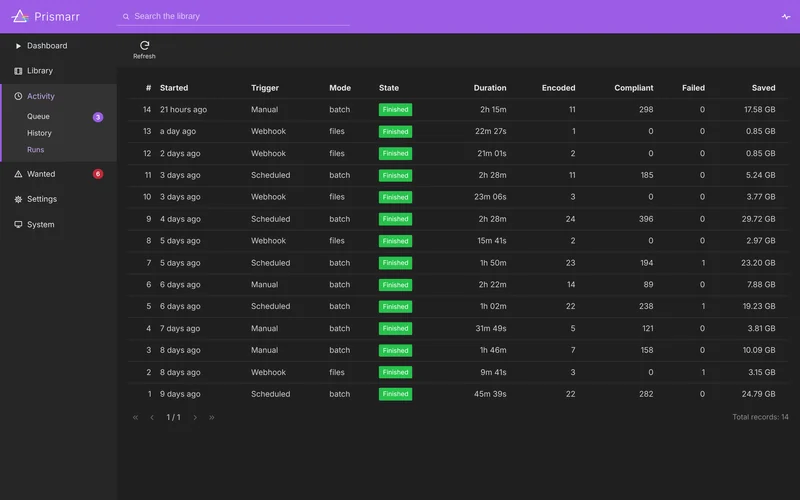Click saved value '23.20 GB'
800x500 pixels.
[758, 263]
